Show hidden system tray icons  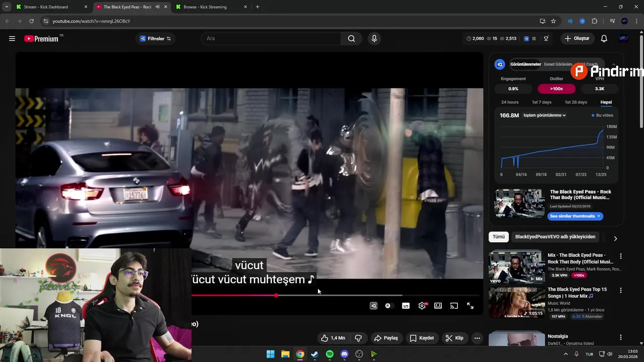point(566,354)
